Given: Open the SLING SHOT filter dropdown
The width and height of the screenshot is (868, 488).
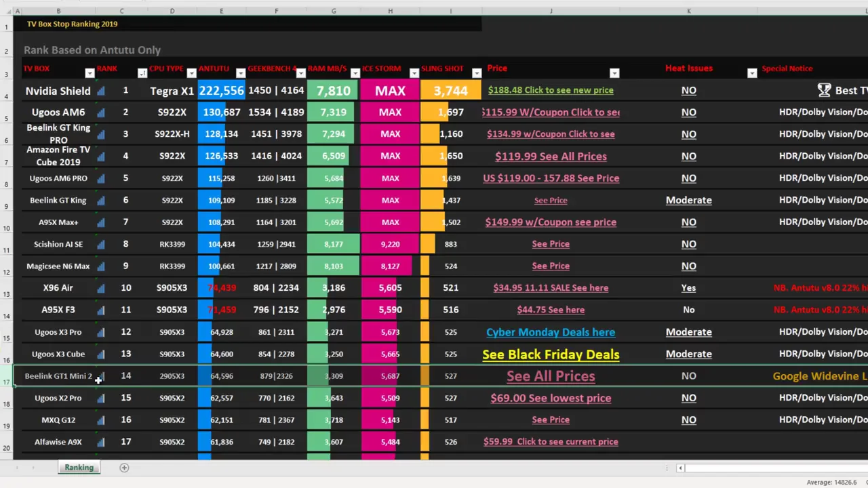Looking at the screenshot, I should tap(476, 73).
